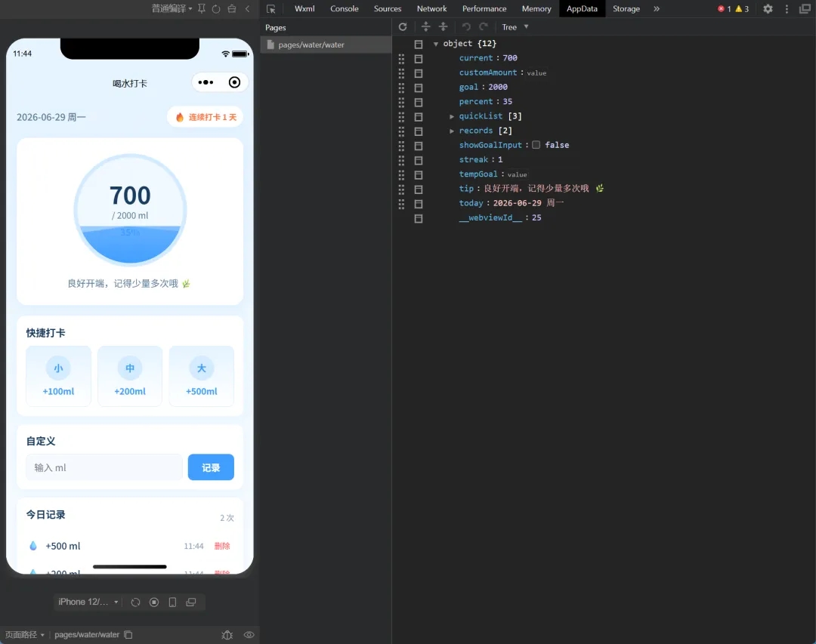Tap the +200ml quick check-in card
The image size is (816, 644).
pyautogui.click(x=130, y=376)
